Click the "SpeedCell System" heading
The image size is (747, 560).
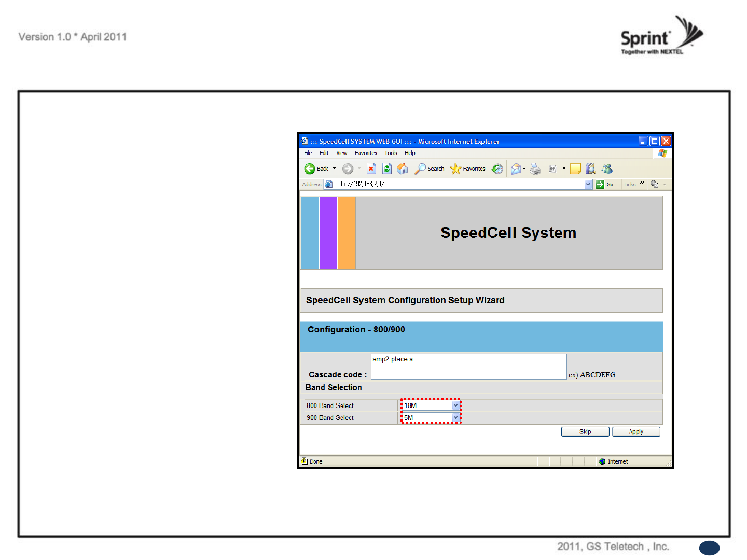[508, 233]
